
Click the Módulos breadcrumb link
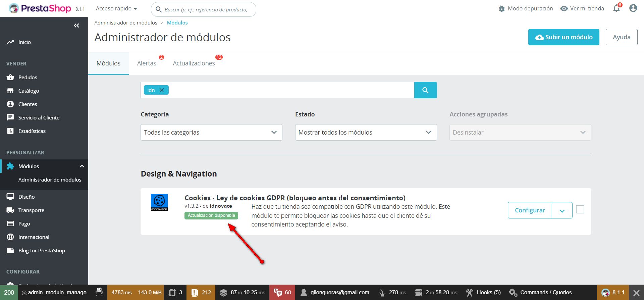tap(177, 22)
